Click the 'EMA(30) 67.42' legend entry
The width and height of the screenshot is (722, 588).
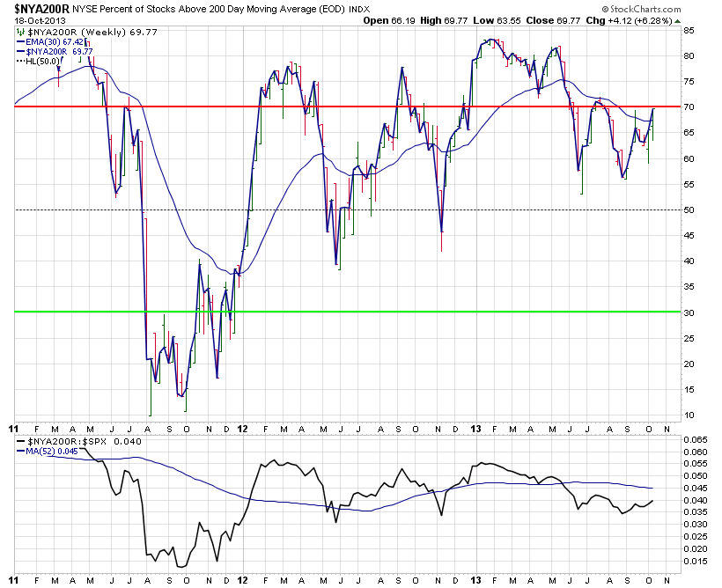click(x=55, y=42)
